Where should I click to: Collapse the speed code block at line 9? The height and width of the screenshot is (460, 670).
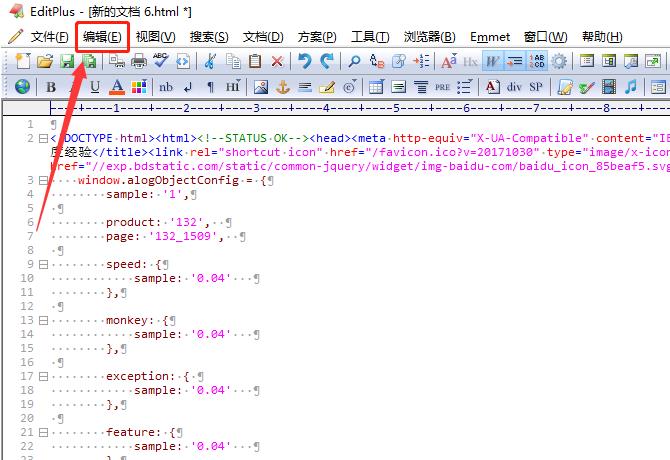[x=42, y=264]
